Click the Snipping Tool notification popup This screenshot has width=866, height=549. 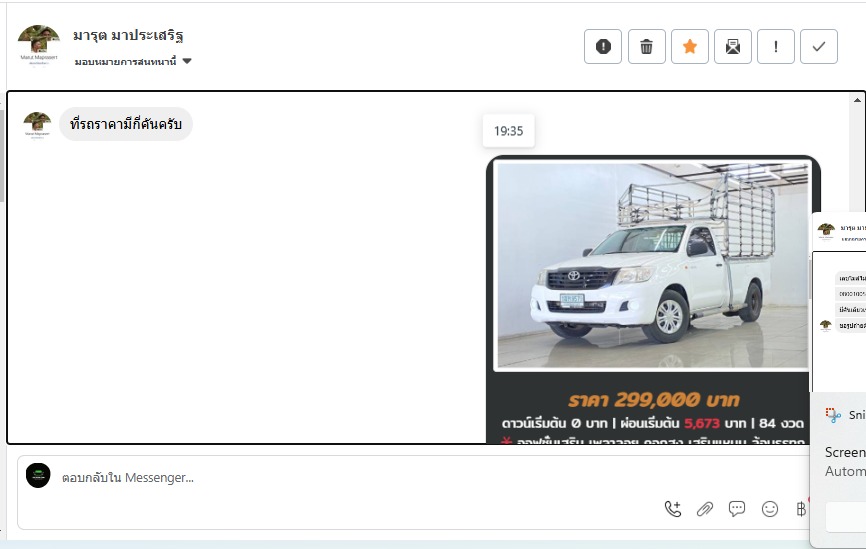pos(838,468)
